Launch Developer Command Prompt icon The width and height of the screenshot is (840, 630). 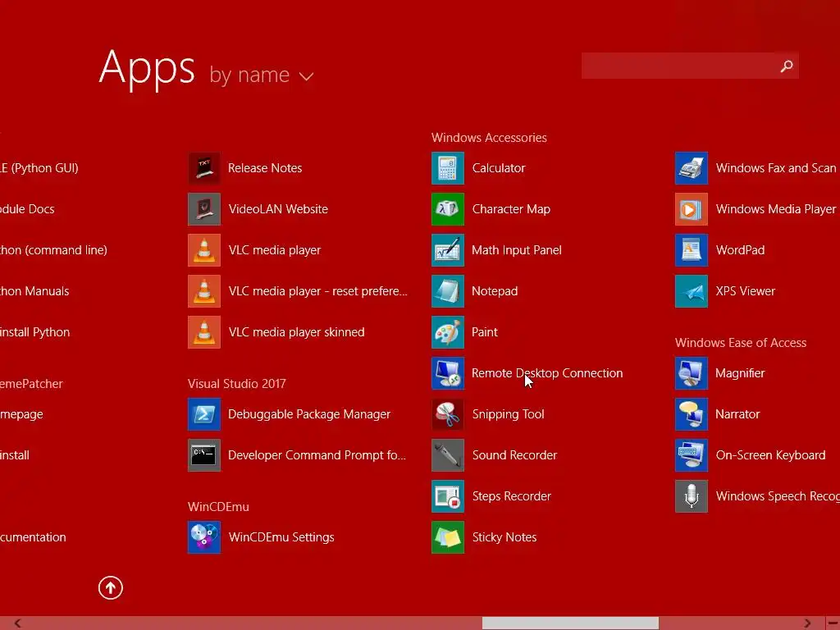[x=204, y=455]
